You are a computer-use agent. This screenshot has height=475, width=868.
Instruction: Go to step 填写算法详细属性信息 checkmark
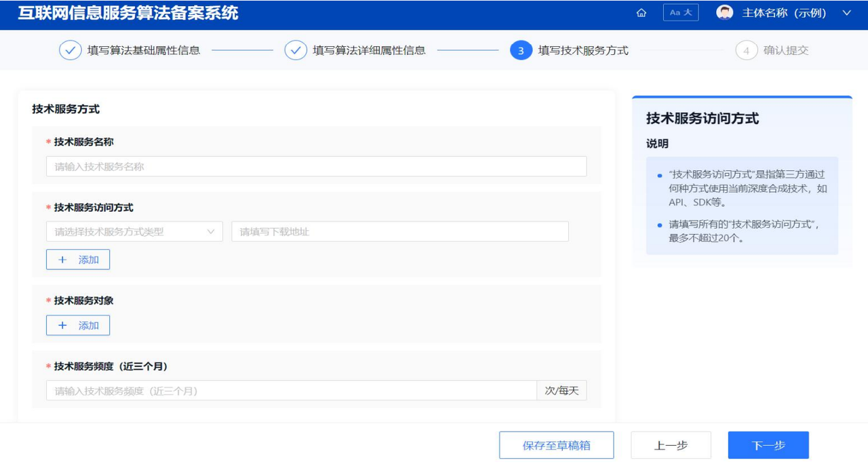coord(296,50)
